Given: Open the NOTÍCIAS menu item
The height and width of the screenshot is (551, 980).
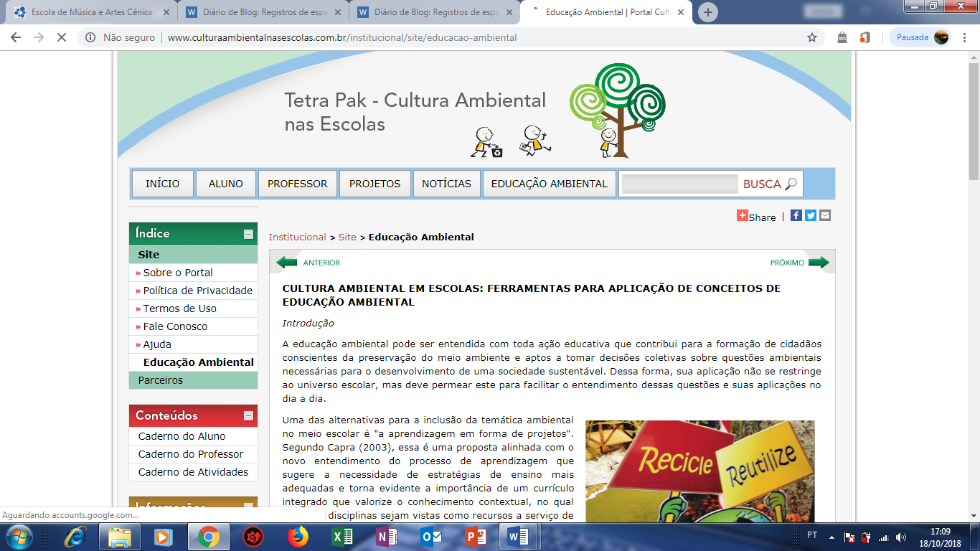Looking at the screenshot, I should point(446,184).
